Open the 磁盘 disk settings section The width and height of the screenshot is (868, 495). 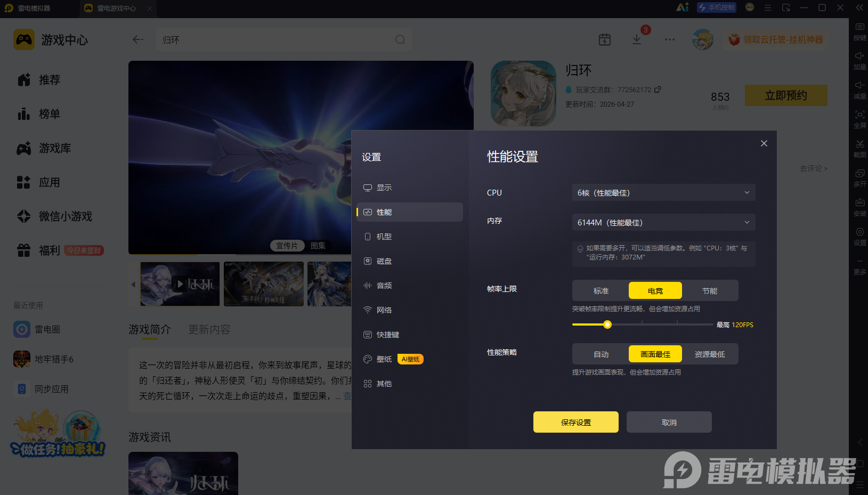point(409,261)
